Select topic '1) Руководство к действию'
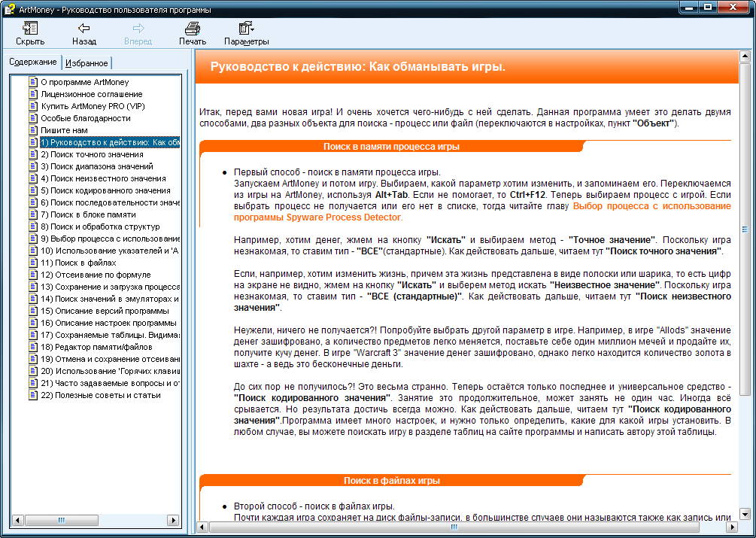756x538 pixels. (110, 142)
